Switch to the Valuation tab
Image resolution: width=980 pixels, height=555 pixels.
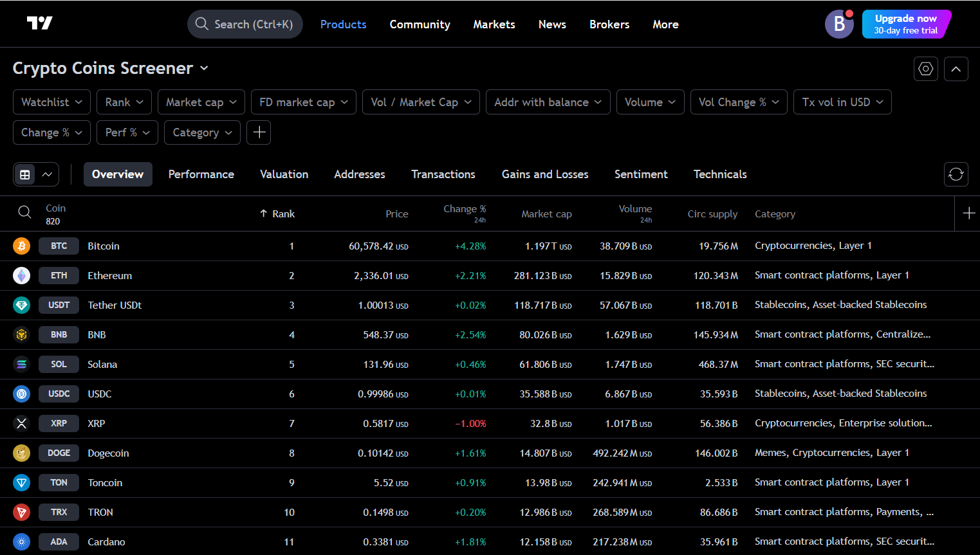click(284, 174)
